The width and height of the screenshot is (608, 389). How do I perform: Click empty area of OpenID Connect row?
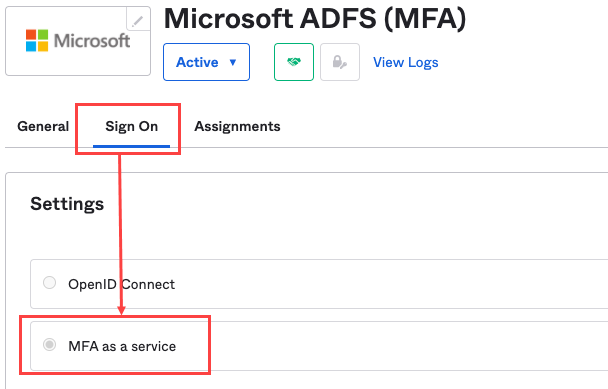388,284
